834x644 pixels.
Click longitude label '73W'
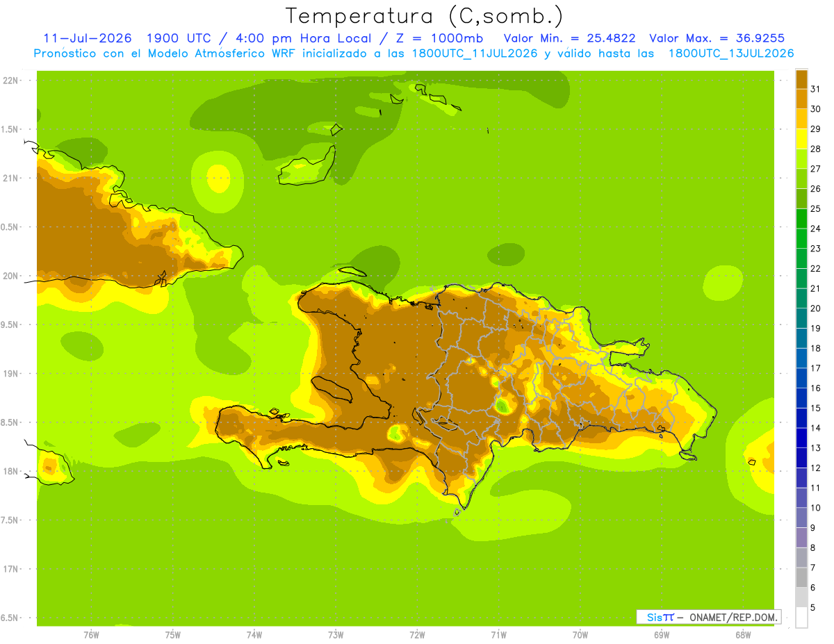pyautogui.click(x=336, y=635)
